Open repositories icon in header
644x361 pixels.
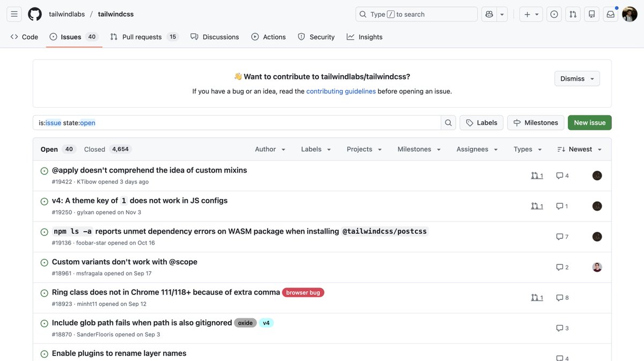coord(592,14)
